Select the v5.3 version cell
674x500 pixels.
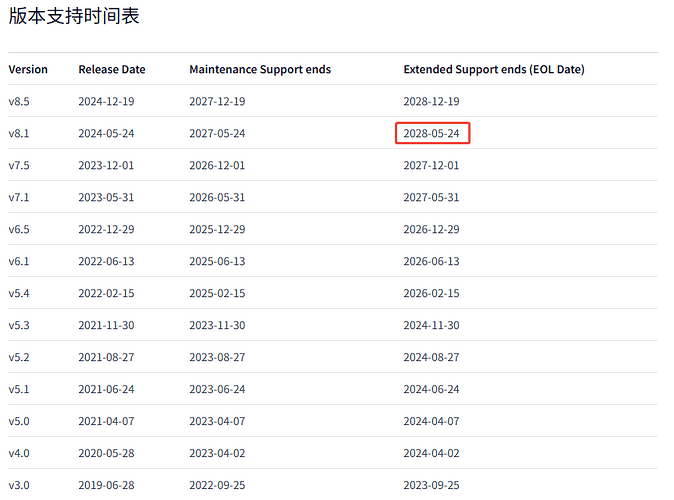(x=19, y=325)
